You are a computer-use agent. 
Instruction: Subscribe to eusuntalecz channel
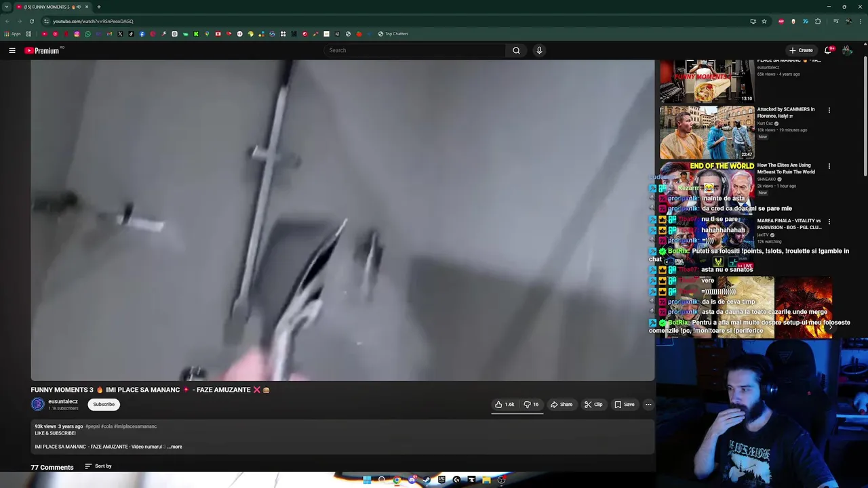tap(104, 405)
